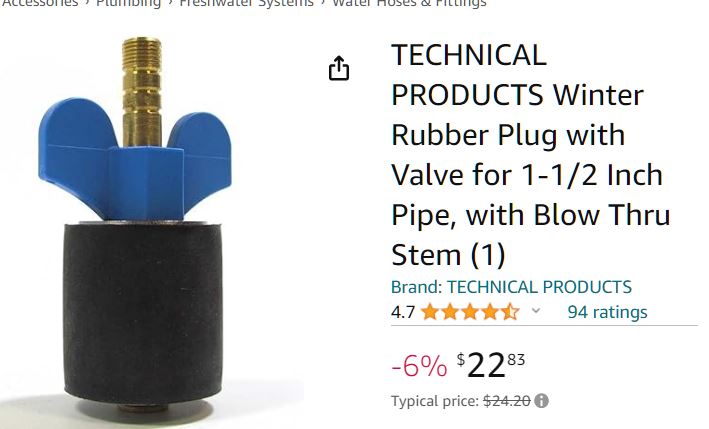Screen dimensions: 709x429
Task: Click the $22.83 current price
Action: tap(491, 365)
